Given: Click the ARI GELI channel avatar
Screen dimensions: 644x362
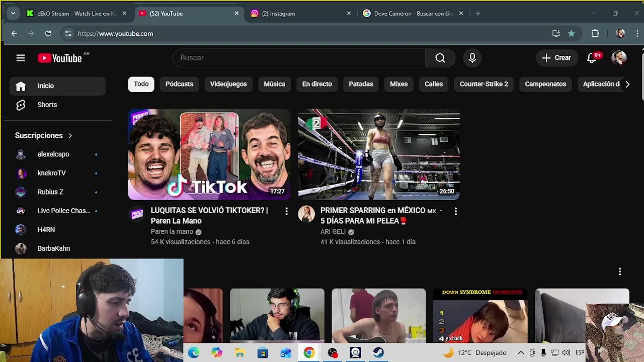Looking at the screenshot, I should click(x=306, y=215).
